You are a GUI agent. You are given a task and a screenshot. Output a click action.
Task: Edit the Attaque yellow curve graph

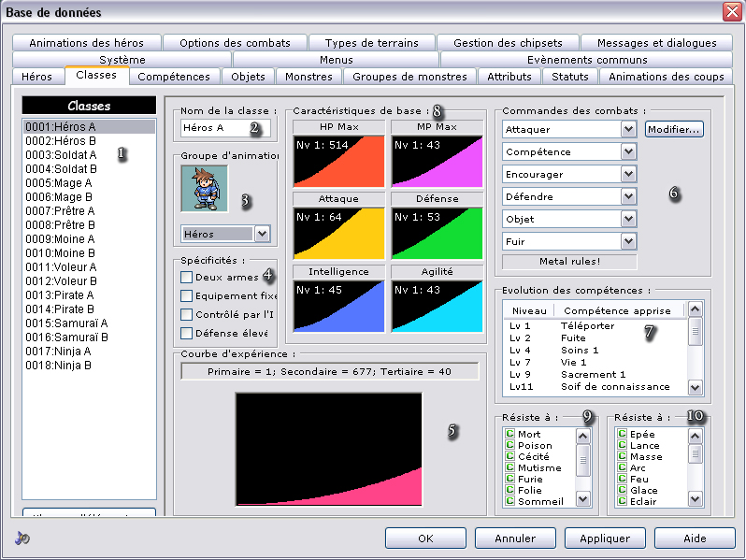click(x=338, y=233)
